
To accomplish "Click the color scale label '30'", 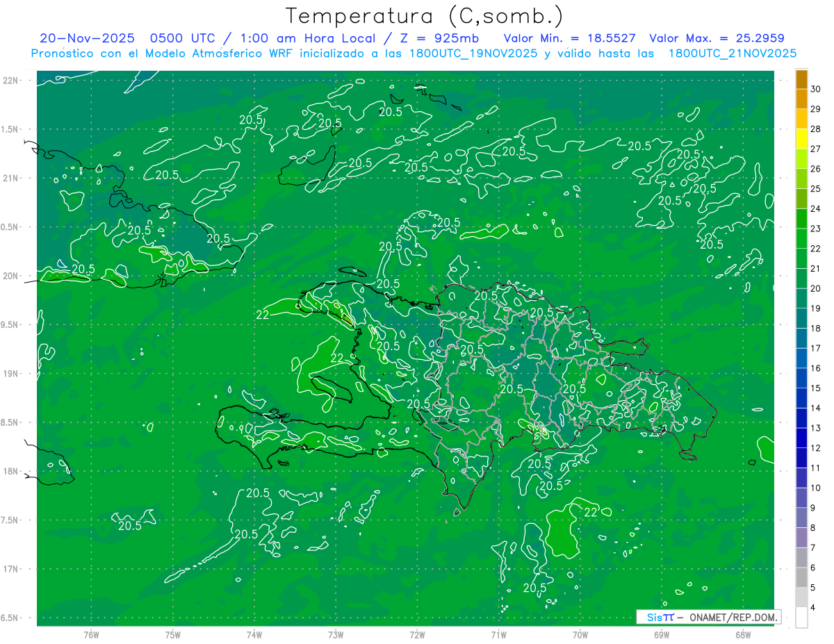I will (x=817, y=89).
